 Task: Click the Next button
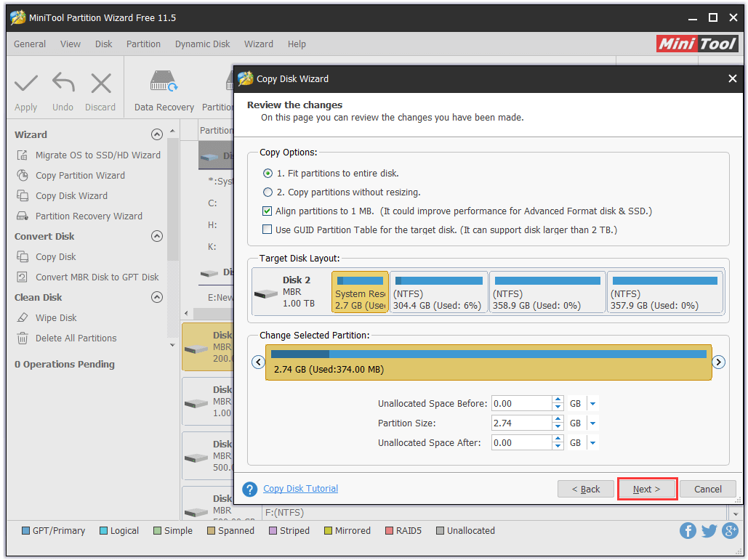647,489
